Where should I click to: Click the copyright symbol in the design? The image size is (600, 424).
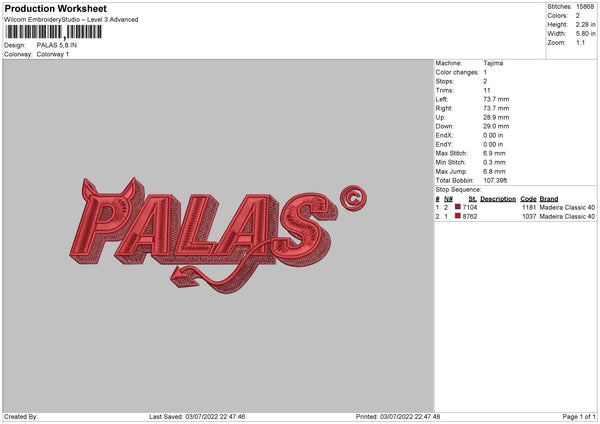[353, 198]
